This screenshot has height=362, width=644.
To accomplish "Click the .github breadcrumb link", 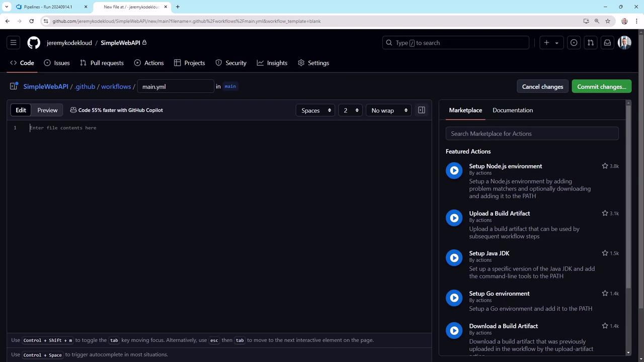I will tap(85, 86).
